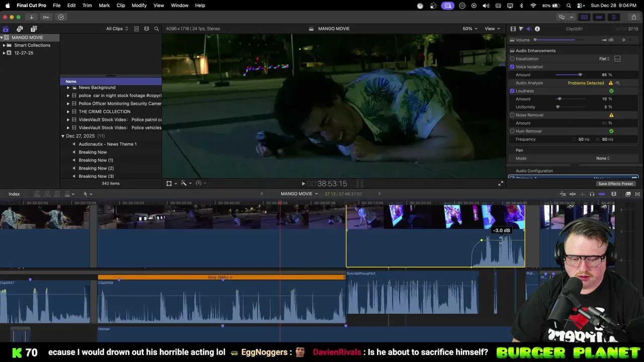
Task: Run Audio Analysis magic wand button
Action: click(x=617, y=83)
